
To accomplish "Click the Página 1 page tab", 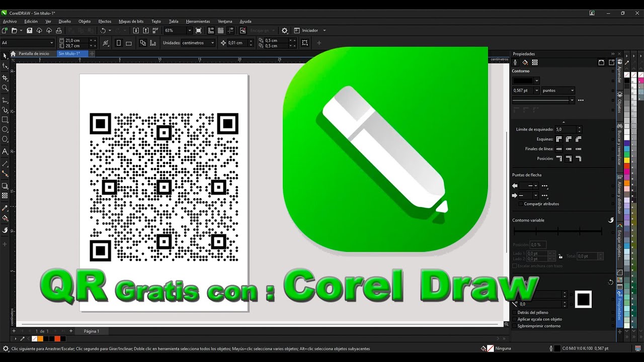I will click(91, 331).
